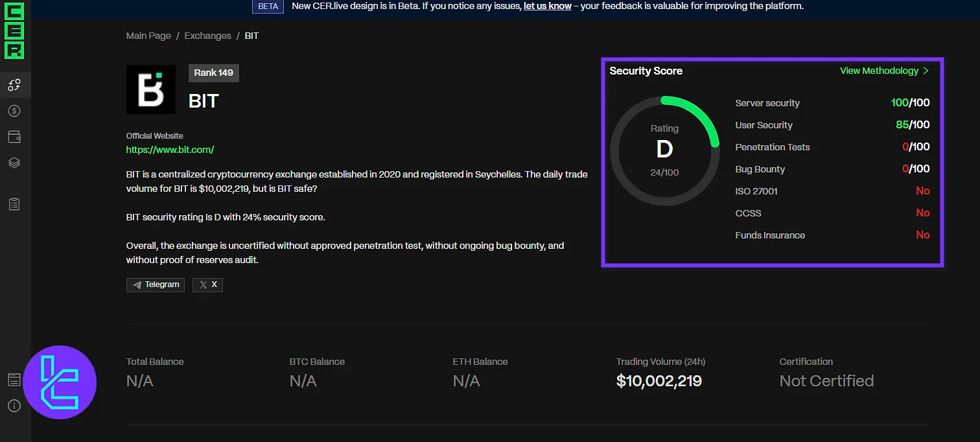Open the info circle icon in the sidebar
This screenshot has width=980, height=442.
(x=14, y=406)
